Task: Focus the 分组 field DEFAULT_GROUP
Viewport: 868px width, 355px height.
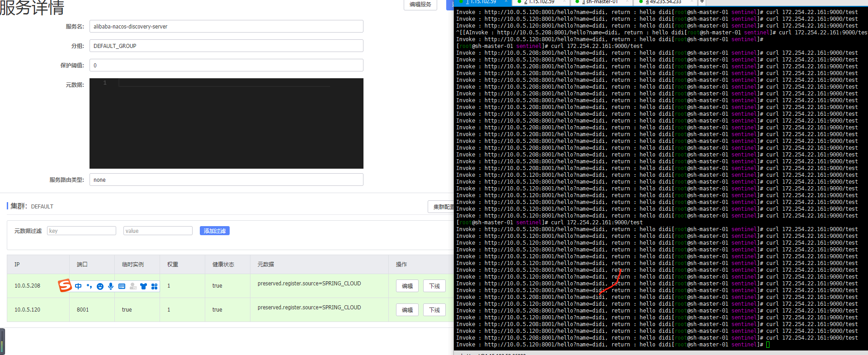Action: pos(226,46)
